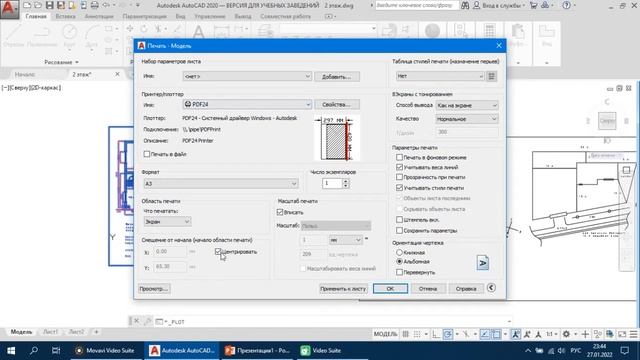The image size is (640, 360).
Task: Click the printer Свойства... button
Action: click(x=337, y=104)
